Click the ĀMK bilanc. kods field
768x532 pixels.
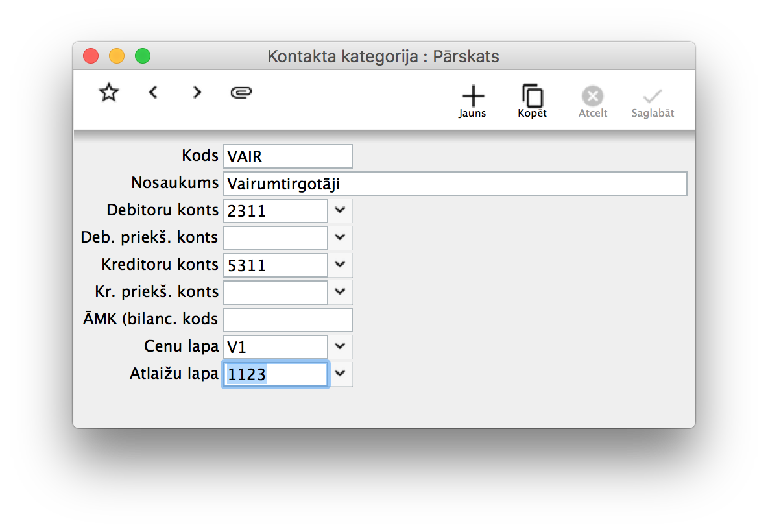(x=287, y=320)
